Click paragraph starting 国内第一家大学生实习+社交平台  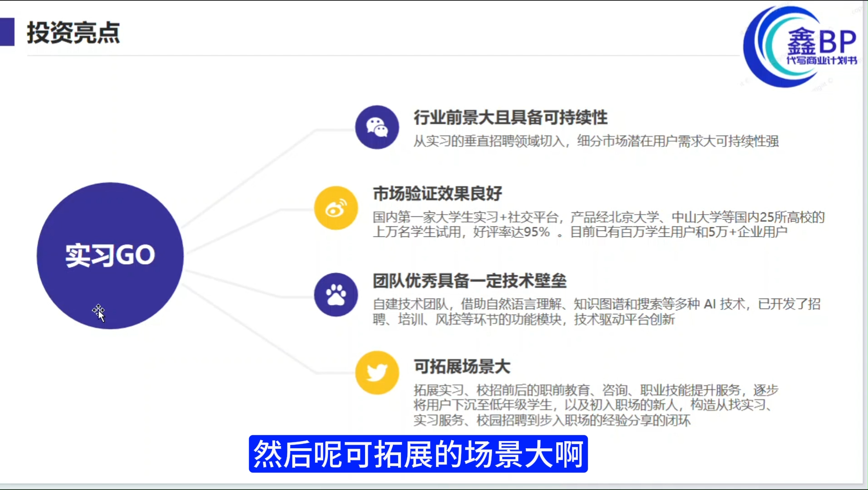click(x=598, y=225)
